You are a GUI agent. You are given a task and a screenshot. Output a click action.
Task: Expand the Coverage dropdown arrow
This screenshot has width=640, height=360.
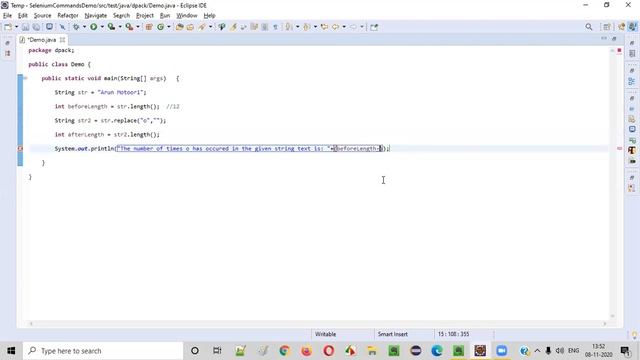click(120, 27)
